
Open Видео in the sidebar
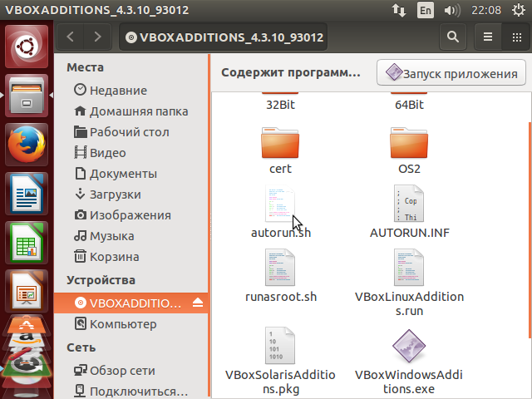tap(131, 153)
